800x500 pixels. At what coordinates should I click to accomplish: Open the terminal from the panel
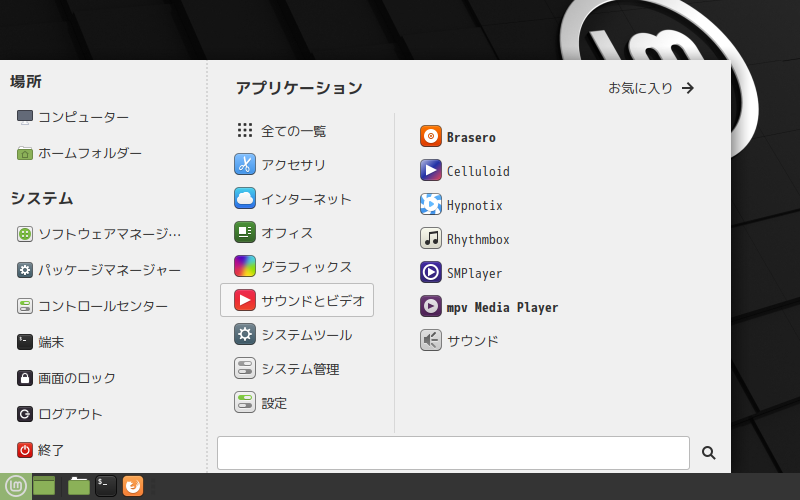[x=106, y=486]
